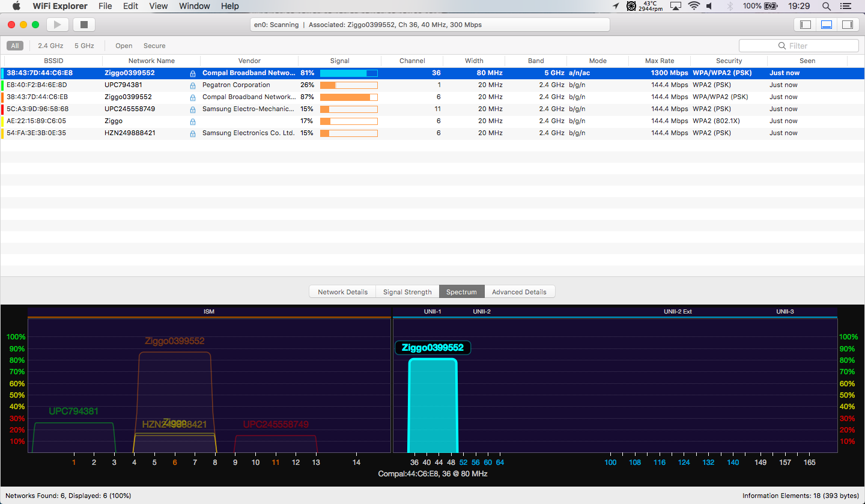Sort by the Seen column header
Image resolution: width=865 pixels, height=504 pixels.
click(x=807, y=61)
